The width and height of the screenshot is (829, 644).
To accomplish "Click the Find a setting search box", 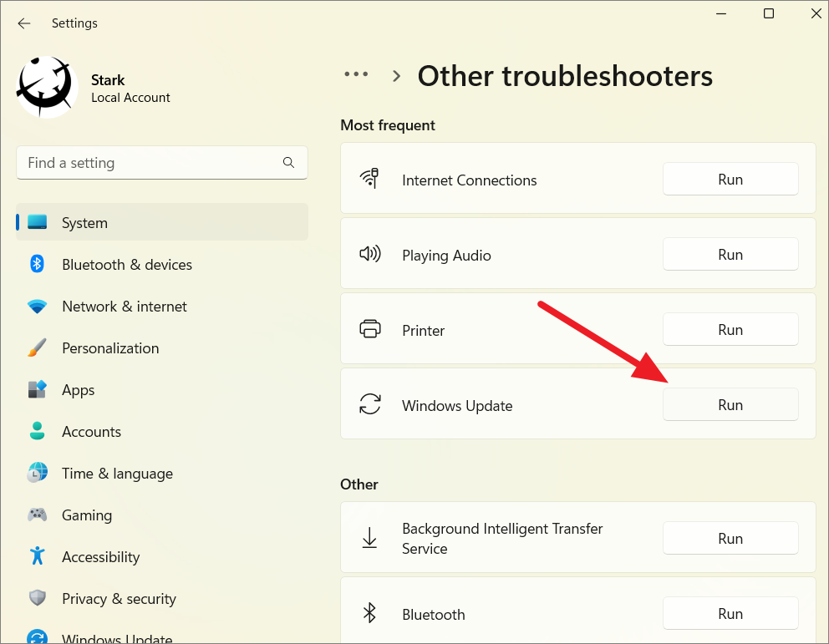I will point(162,163).
